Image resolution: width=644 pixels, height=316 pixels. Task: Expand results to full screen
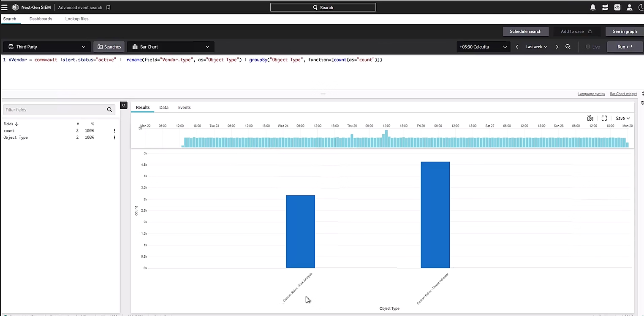[x=604, y=119]
